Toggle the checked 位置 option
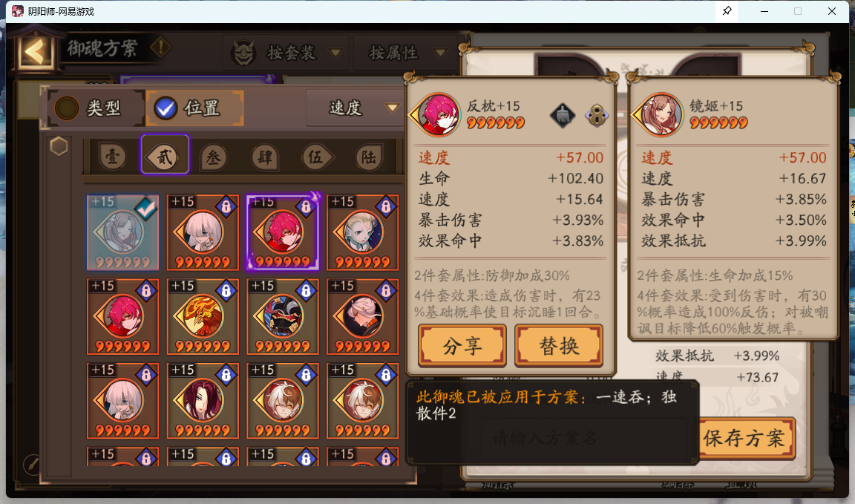This screenshot has height=504, width=855. (x=194, y=108)
